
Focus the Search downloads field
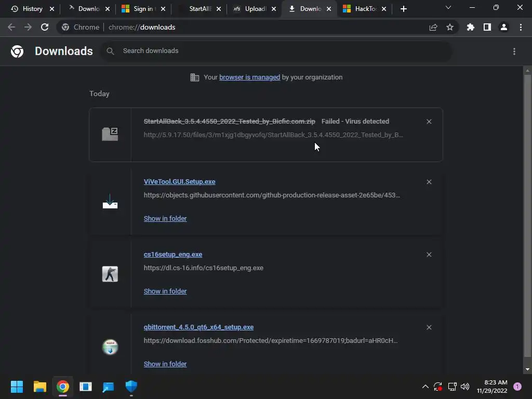pyautogui.click(x=276, y=51)
